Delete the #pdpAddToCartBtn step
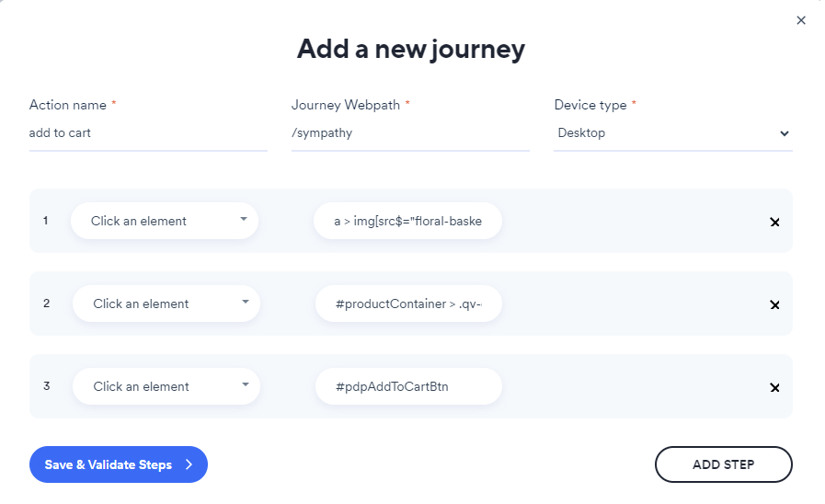The image size is (825, 504). pyautogui.click(x=774, y=387)
